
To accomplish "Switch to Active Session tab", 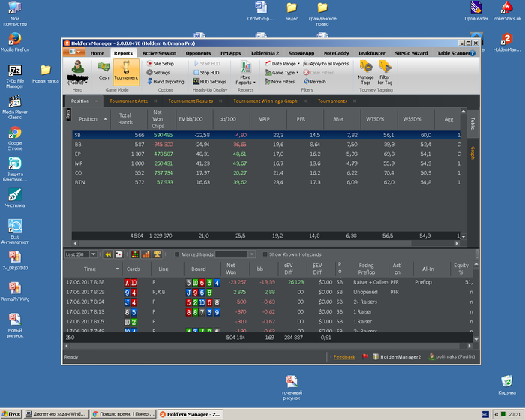I will click(x=159, y=53).
